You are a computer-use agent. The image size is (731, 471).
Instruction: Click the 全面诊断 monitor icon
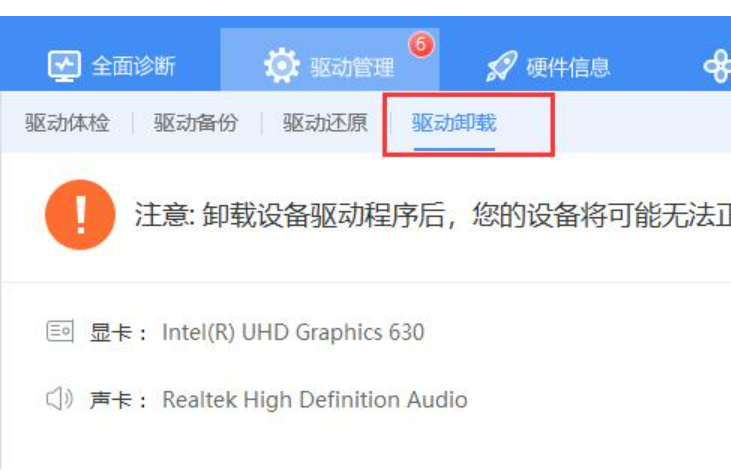pyautogui.click(x=64, y=66)
